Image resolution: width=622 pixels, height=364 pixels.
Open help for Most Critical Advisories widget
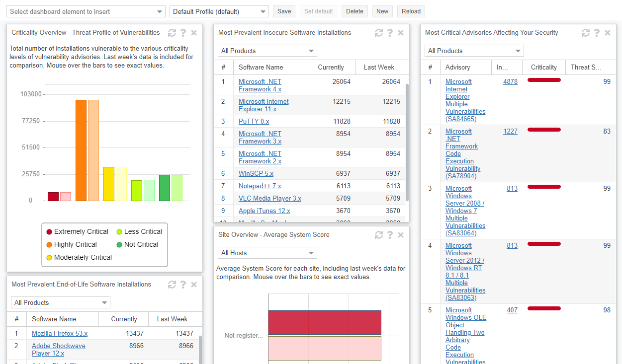(x=597, y=33)
